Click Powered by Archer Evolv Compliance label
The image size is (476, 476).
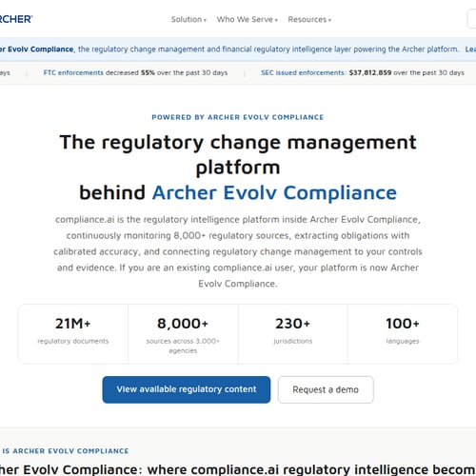(x=238, y=117)
